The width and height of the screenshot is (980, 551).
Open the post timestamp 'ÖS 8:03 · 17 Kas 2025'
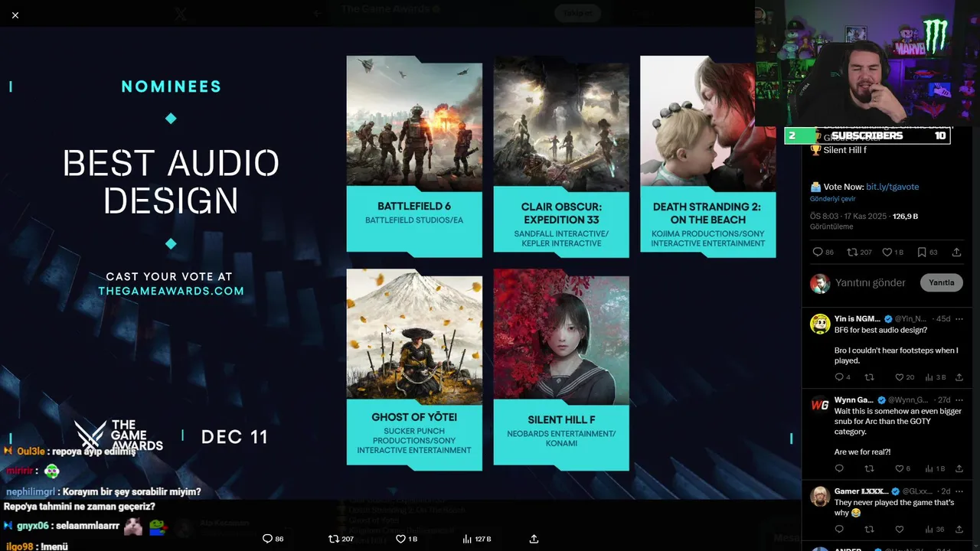click(x=848, y=217)
